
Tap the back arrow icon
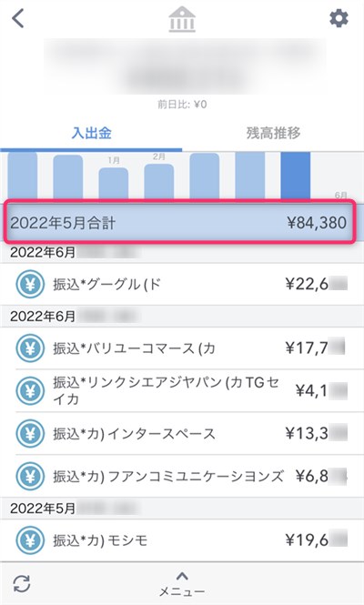[18, 18]
